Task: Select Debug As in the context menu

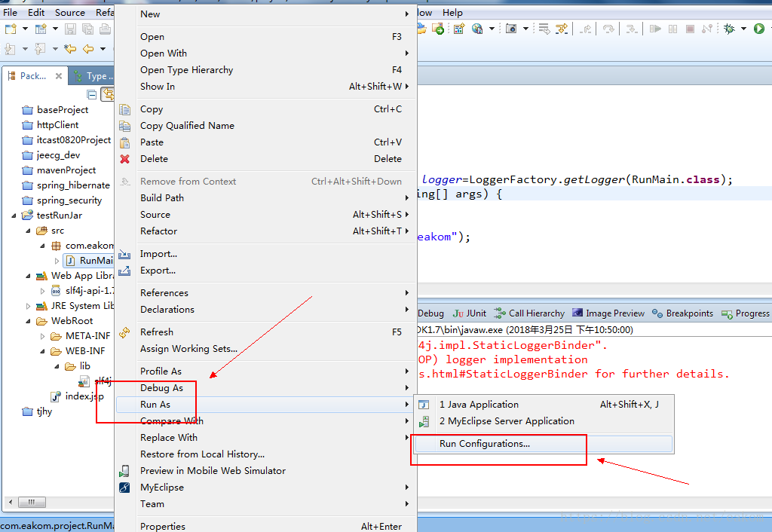Action: pos(265,388)
